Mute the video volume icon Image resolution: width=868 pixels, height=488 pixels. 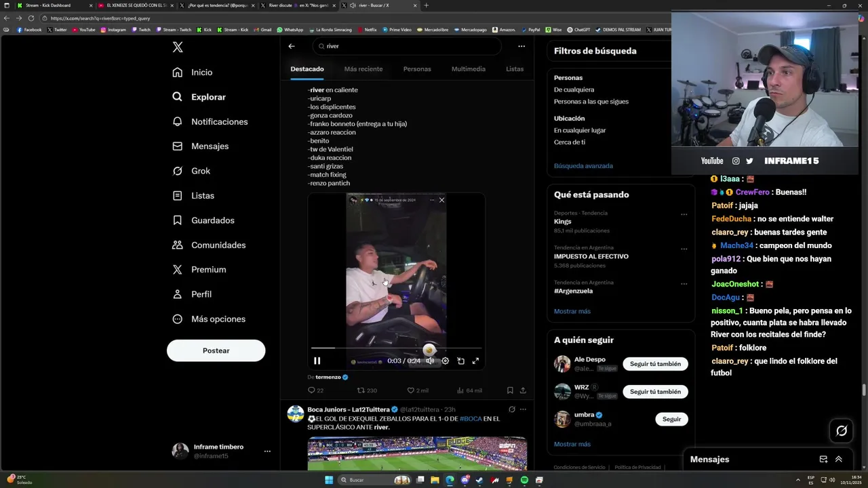click(x=430, y=361)
